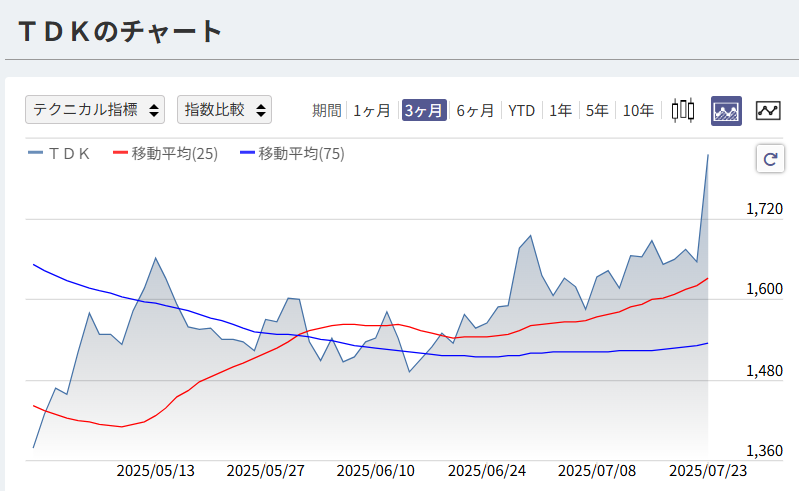This screenshot has height=491, width=799.
Task: Click the 1,600 axis value
Action: (x=764, y=289)
